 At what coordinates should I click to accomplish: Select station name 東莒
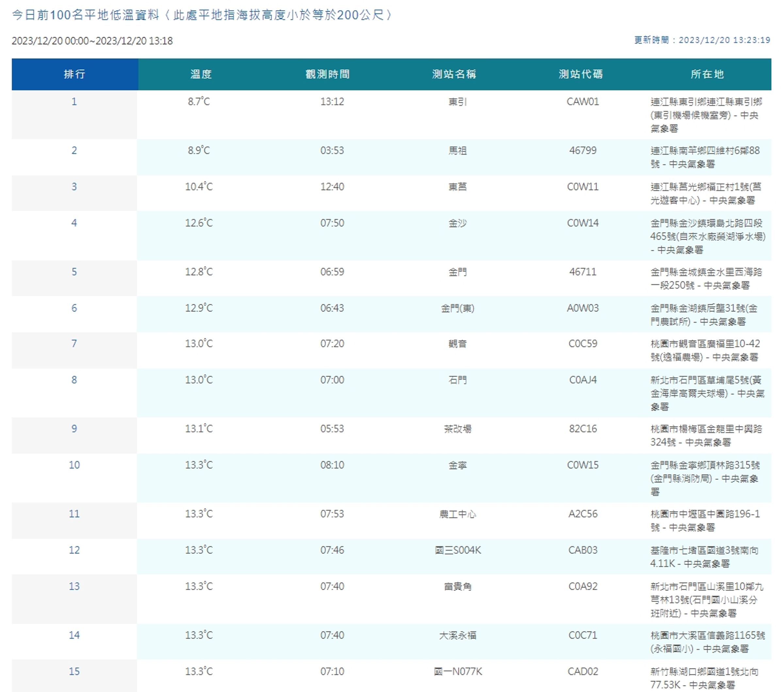pyautogui.click(x=458, y=187)
